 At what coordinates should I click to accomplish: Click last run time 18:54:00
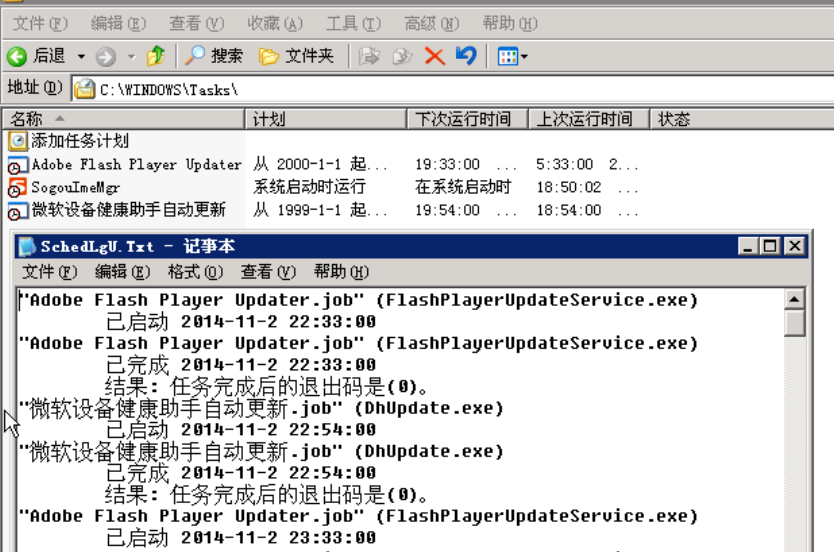point(569,211)
